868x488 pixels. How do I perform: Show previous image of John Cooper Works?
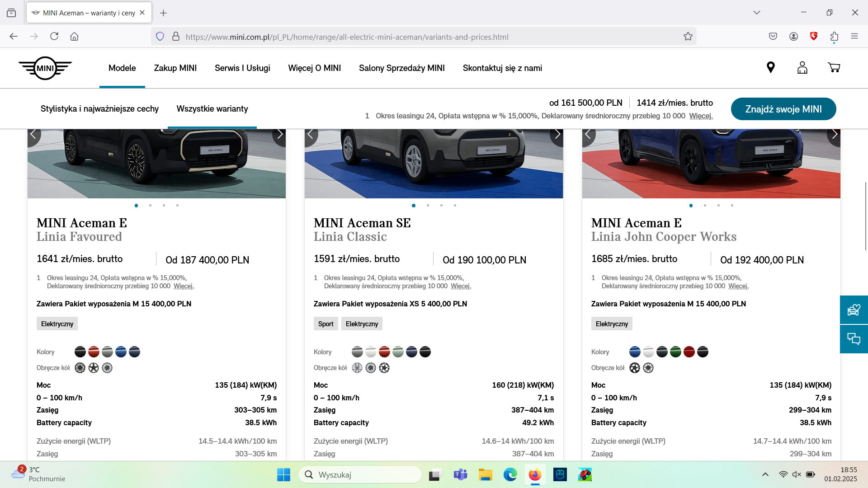coord(588,135)
